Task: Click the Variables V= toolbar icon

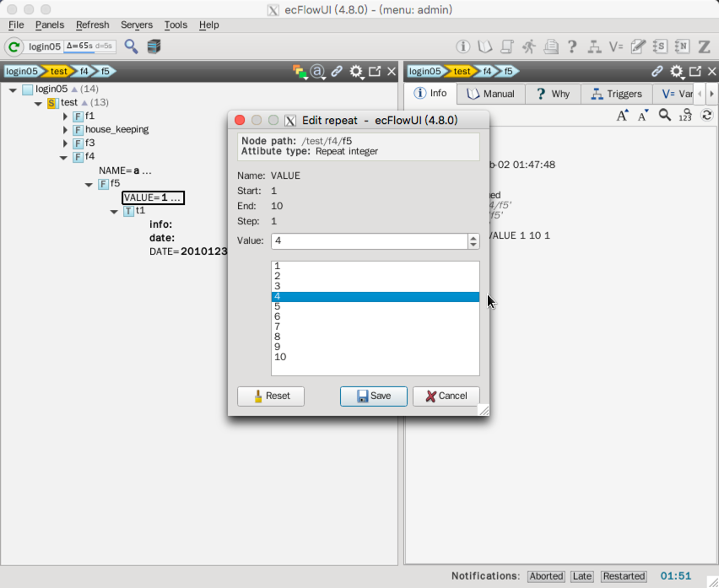Action: tap(616, 46)
